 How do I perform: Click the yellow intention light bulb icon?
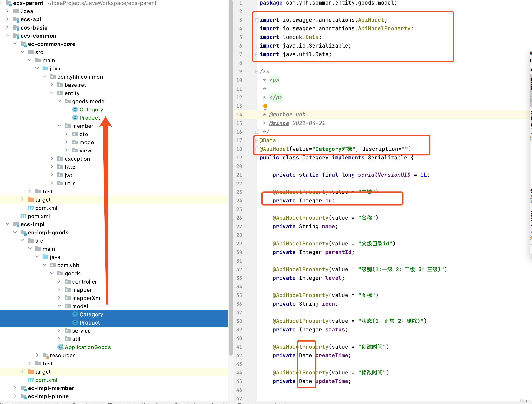265,106
